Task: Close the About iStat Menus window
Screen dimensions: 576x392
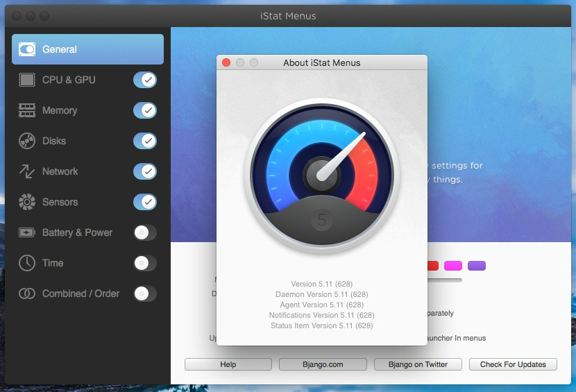Action: click(x=226, y=62)
